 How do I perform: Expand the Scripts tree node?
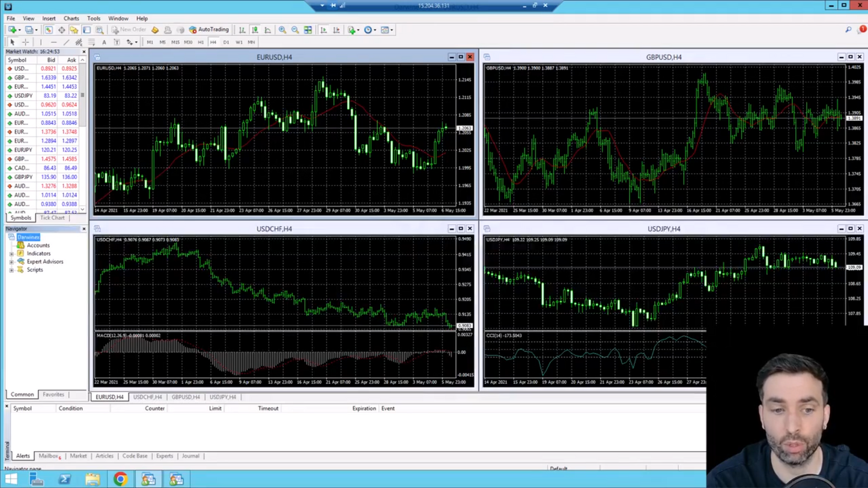pos(11,270)
